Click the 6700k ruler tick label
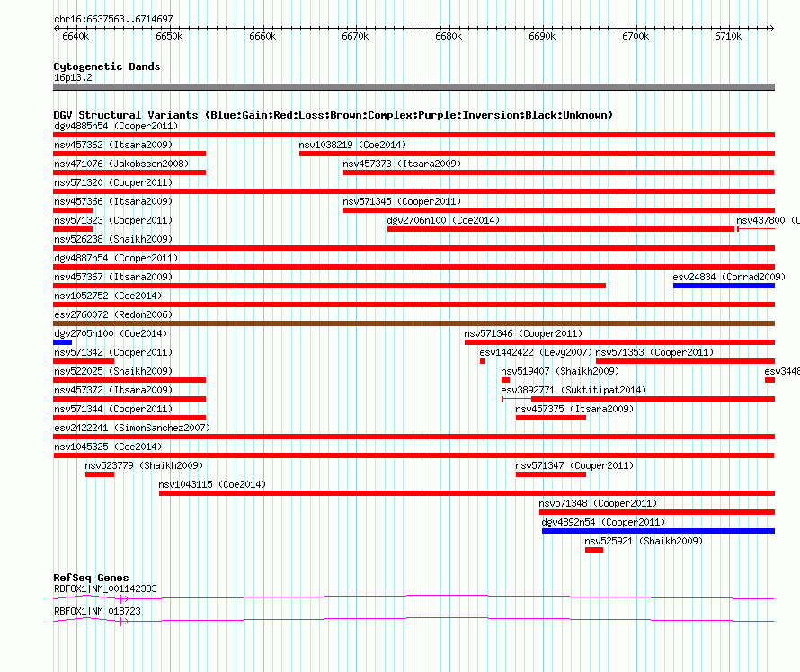 (636, 36)
